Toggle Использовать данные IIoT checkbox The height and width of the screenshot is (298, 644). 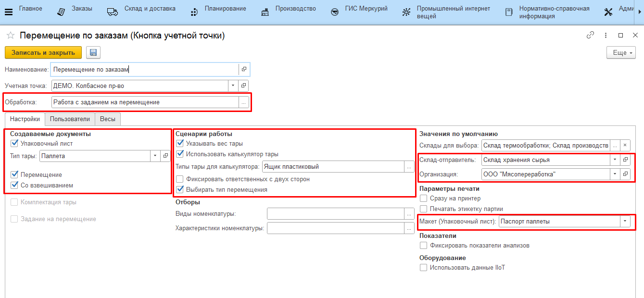click(423, 268)
